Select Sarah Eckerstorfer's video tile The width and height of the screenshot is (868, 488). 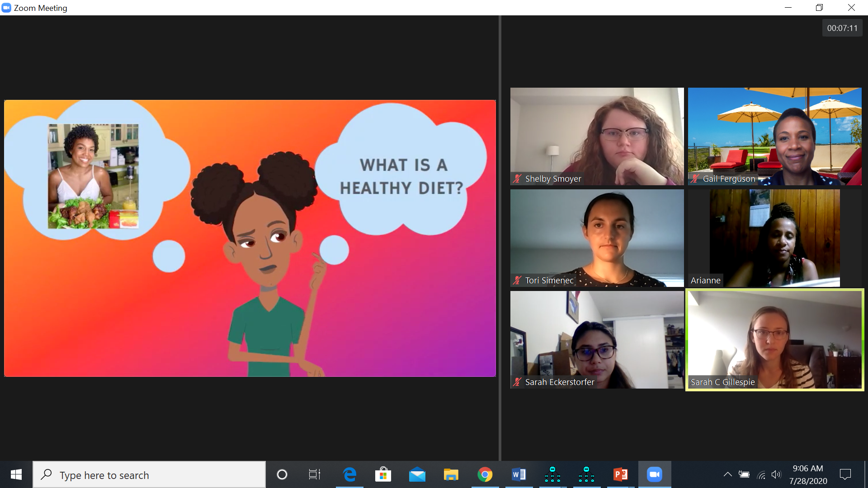[x=597, y=340]
